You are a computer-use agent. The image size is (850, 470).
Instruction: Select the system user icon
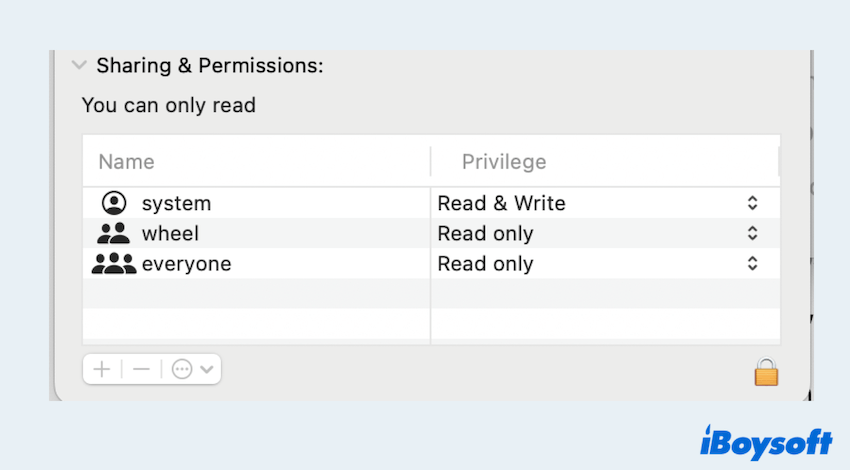click(115, 203)
